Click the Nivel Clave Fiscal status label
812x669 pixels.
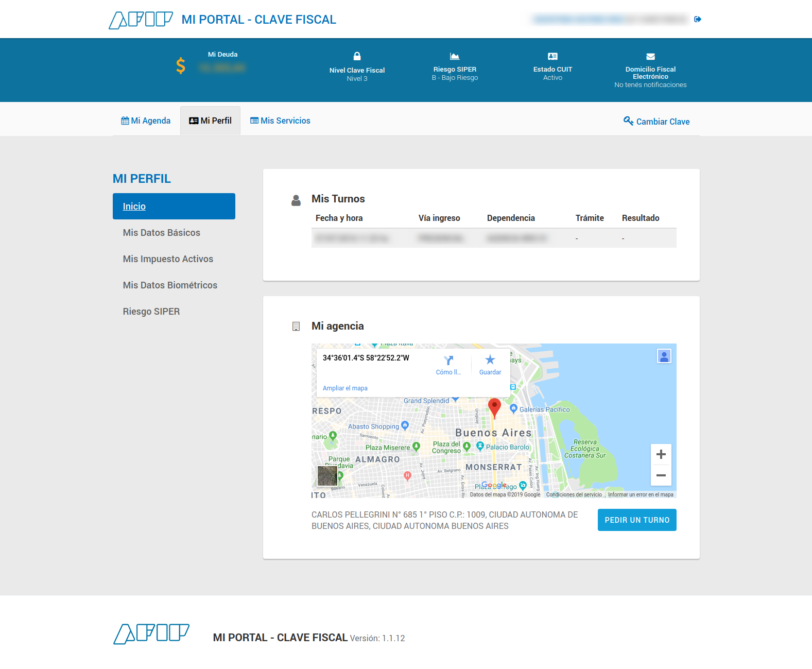point(357,70)
